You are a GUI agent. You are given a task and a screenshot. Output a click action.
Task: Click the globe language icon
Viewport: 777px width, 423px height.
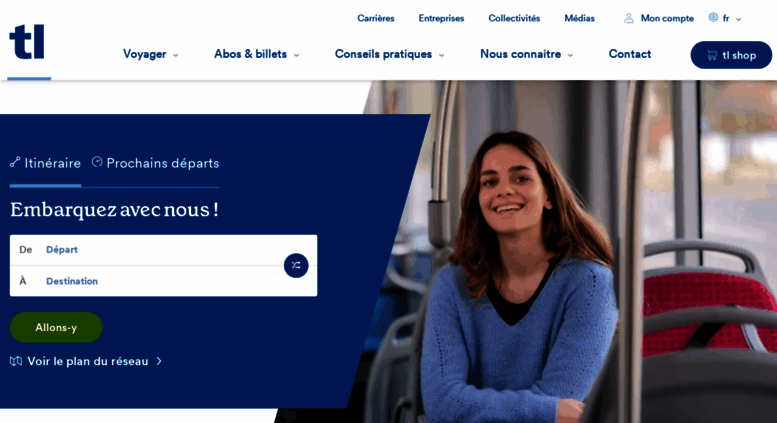tap(713, 17)
